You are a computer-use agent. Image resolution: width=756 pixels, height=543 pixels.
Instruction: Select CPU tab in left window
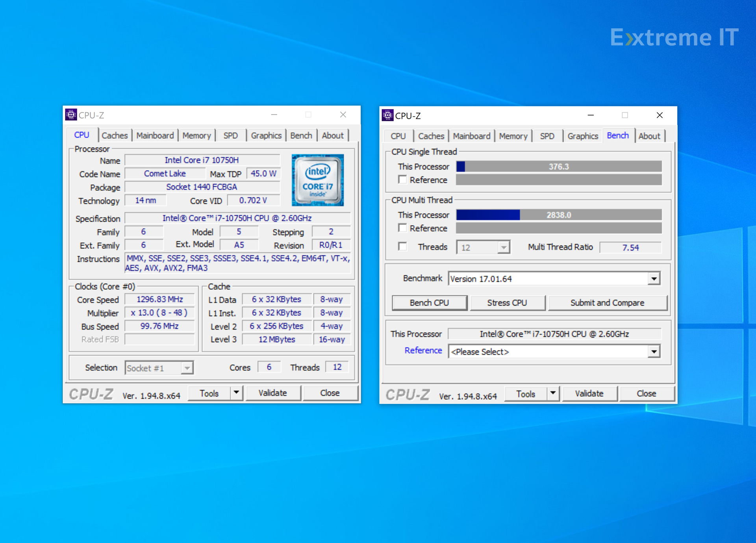tap(82, 135)
